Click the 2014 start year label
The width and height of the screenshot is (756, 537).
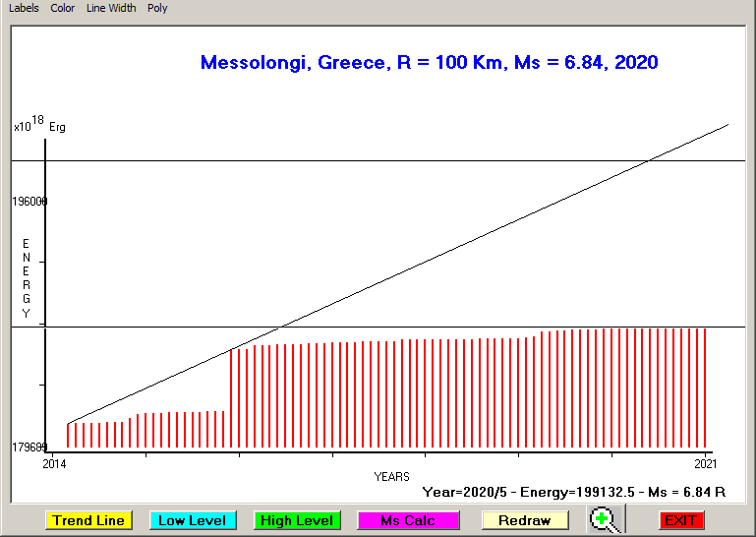pos(54,463)
